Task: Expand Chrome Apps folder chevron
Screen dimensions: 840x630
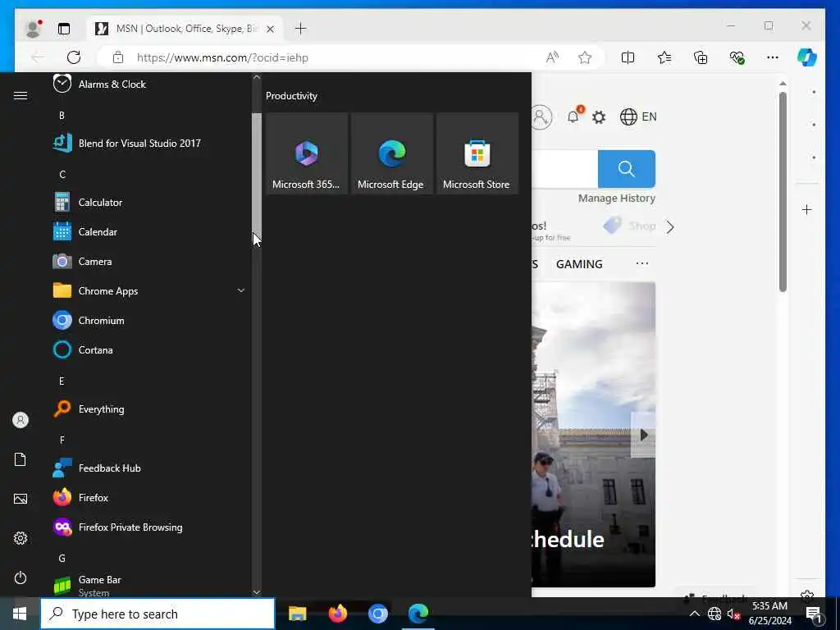Action: coord(240,290)
